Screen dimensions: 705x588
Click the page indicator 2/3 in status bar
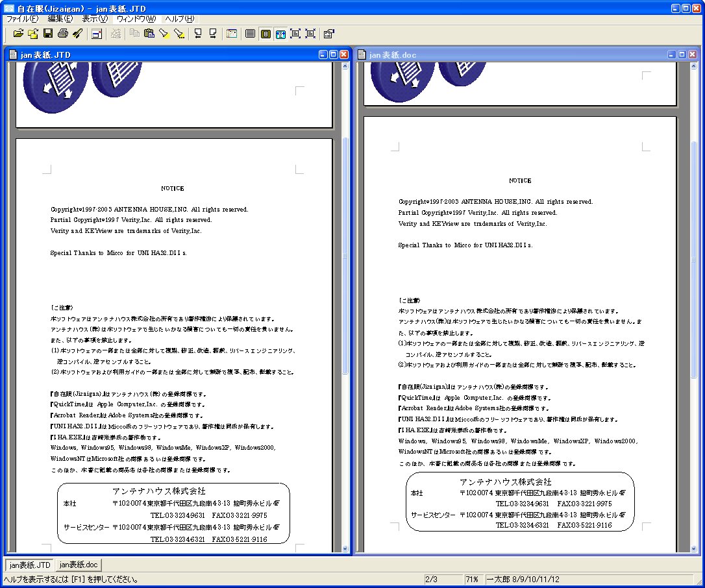click(432, 579)
